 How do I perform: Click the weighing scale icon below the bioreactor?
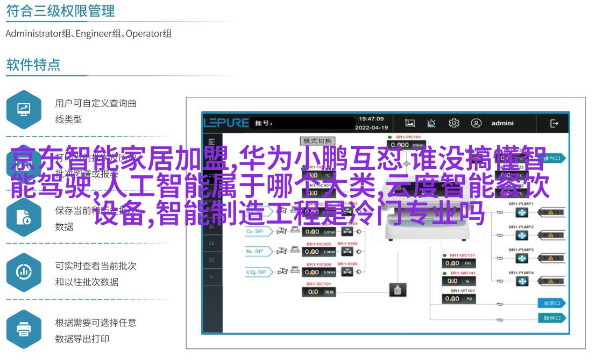[398, 290]
